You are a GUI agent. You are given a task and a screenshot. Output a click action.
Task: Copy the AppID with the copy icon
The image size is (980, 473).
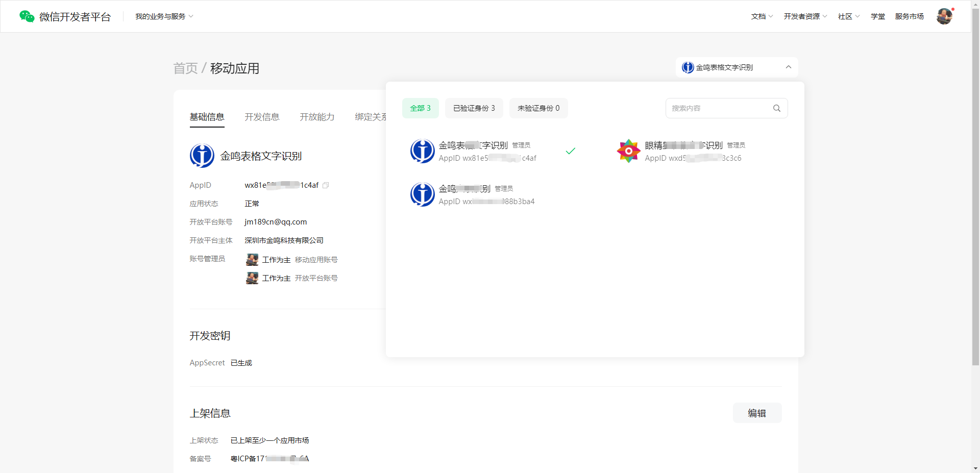(x=326, y=185)
